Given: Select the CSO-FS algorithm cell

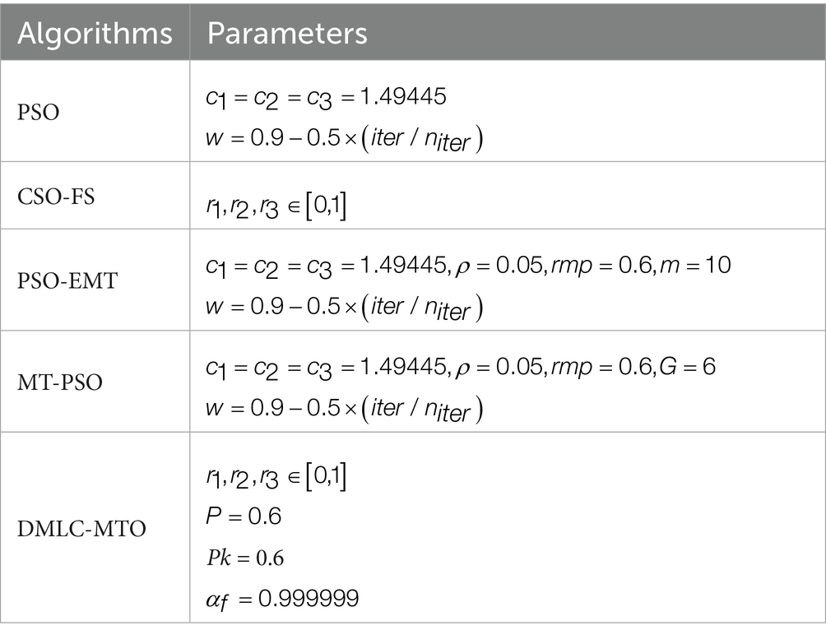Looking at the screenshot, I should point(95,196).
